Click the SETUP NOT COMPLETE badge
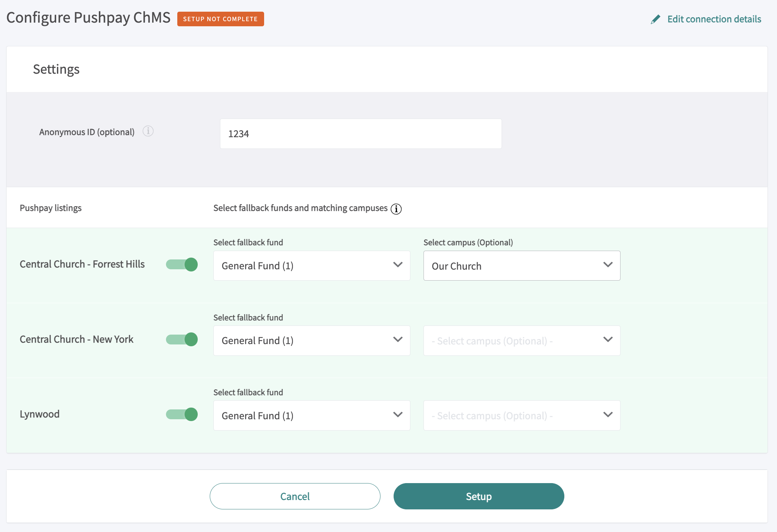This screenshot has height=532, width=777. (x=220, y=19)
